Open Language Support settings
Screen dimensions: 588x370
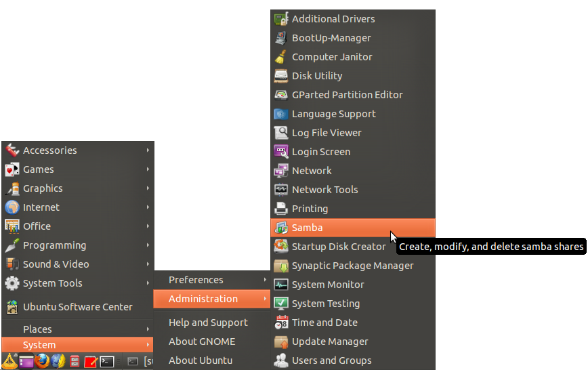352,114
